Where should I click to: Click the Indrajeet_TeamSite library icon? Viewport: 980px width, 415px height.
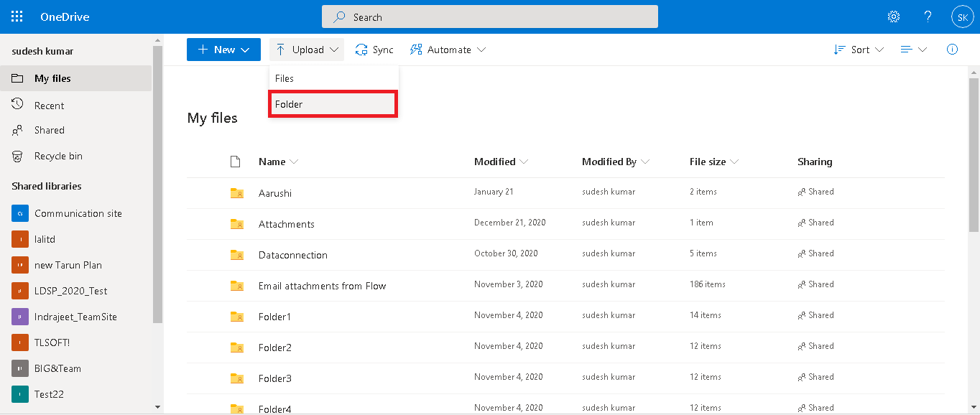click(x=20, y=317)
